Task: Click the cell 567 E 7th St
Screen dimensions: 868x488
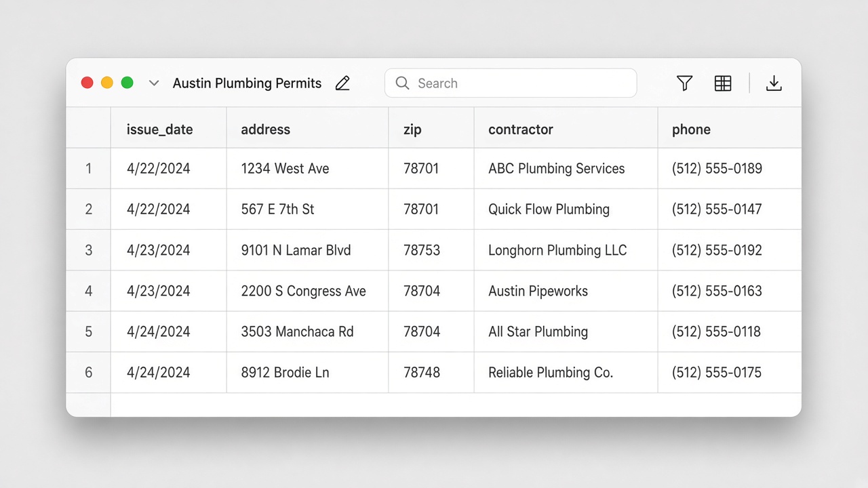Action: click(308, 209)
